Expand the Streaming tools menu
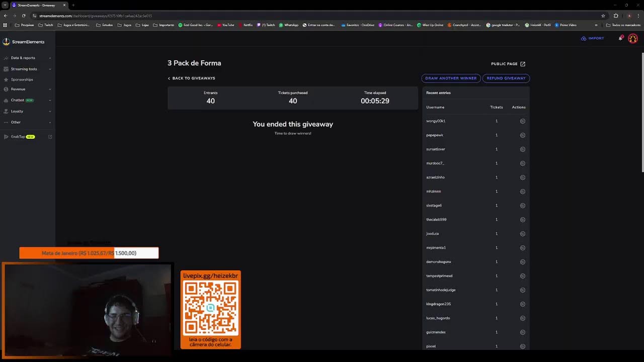644x362 pixels. click(27, 69)
